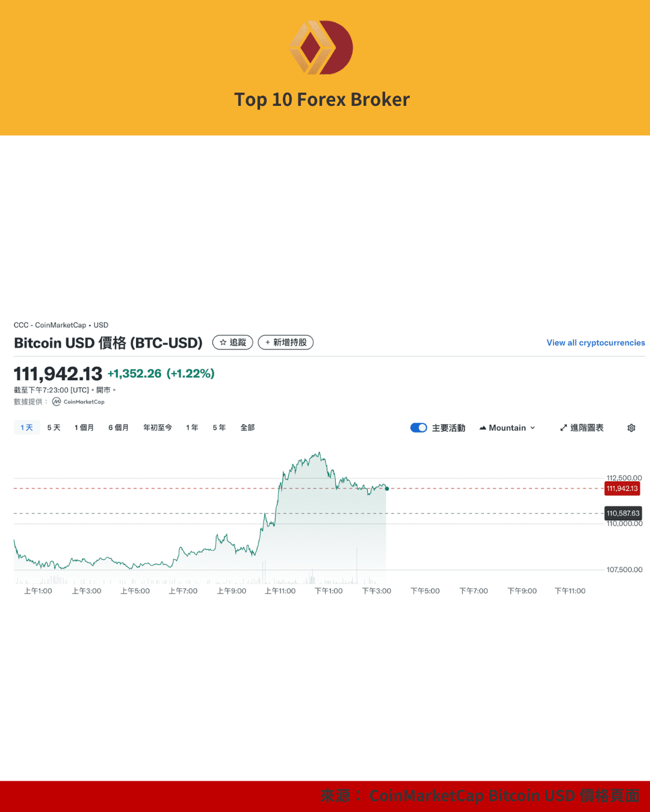Click the current price dot on chart
The width and height of the screenshot is (650, 812).
tap(386, 488)
